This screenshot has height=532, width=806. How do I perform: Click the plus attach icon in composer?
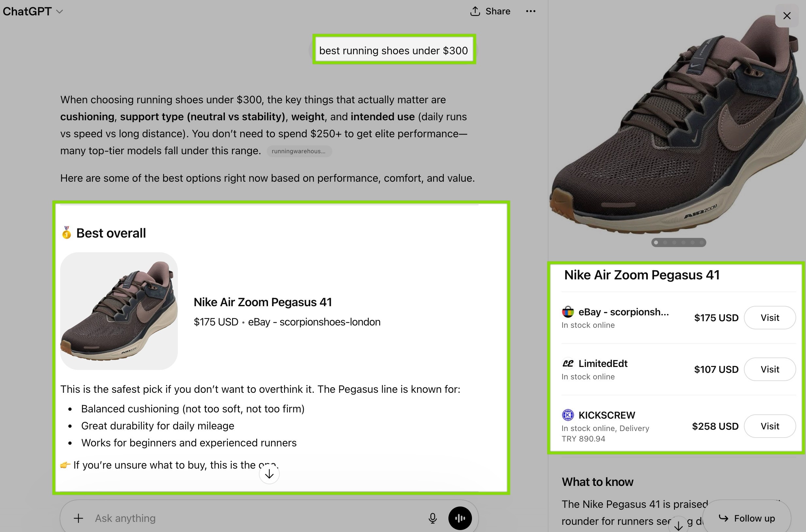point(78,518)
